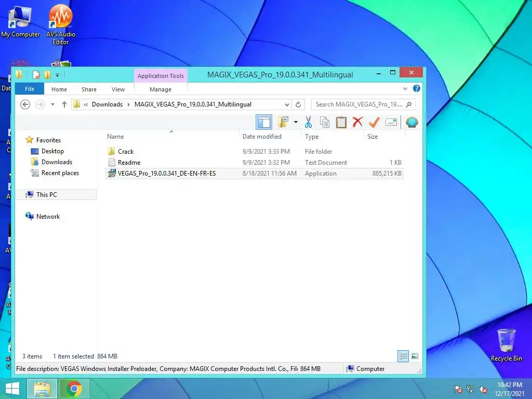Copy selection with the copy toolbar icon

click(325, 122)
